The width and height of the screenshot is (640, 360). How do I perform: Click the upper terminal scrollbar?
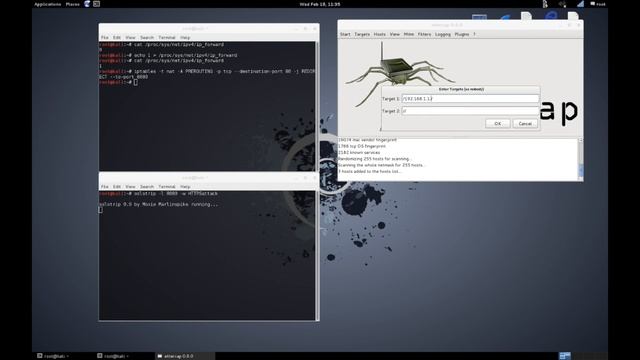pyautogui.click(x=317, y=106)
